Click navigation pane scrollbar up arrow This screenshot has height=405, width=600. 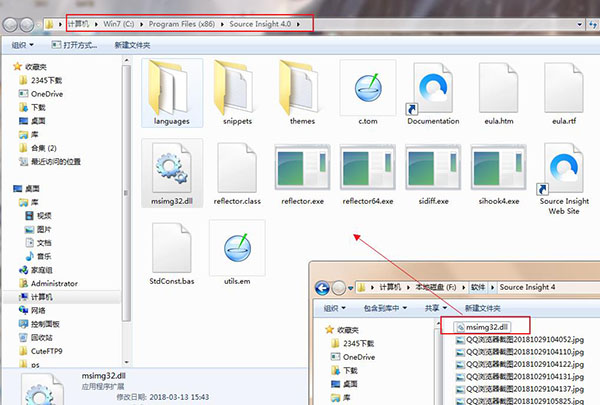[x=126, y=60]
